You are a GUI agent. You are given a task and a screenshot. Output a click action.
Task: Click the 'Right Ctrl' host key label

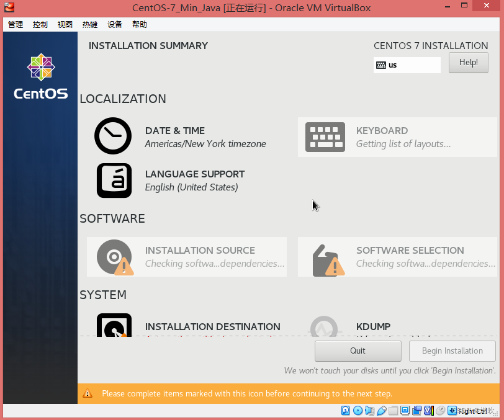point(472,411)
